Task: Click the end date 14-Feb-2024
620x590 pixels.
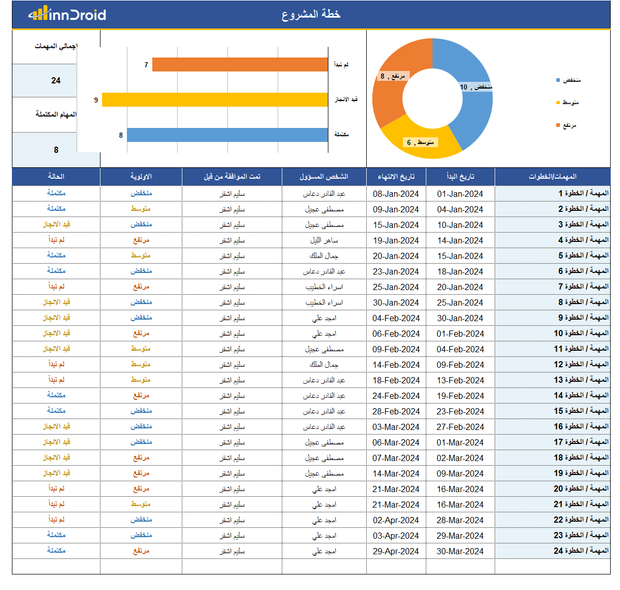Action: (396, 365)
